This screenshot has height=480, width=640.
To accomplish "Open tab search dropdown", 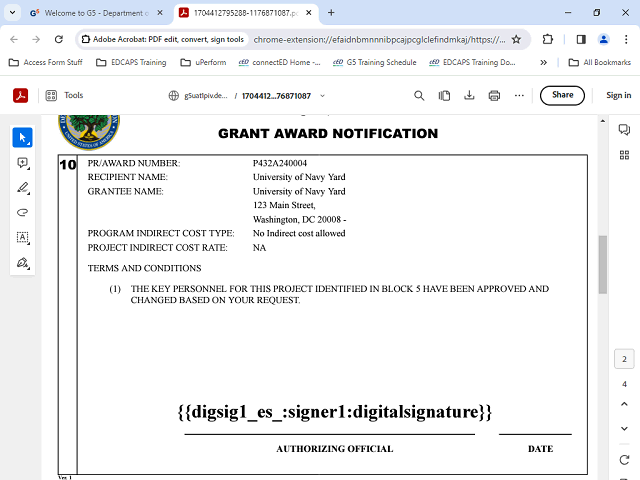I will [12, 13].
